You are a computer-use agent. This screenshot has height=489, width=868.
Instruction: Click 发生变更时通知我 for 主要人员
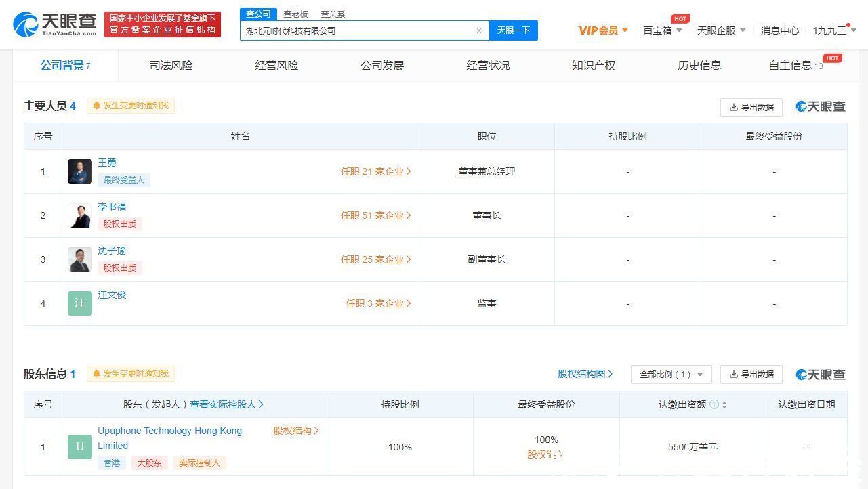[131, 106]
